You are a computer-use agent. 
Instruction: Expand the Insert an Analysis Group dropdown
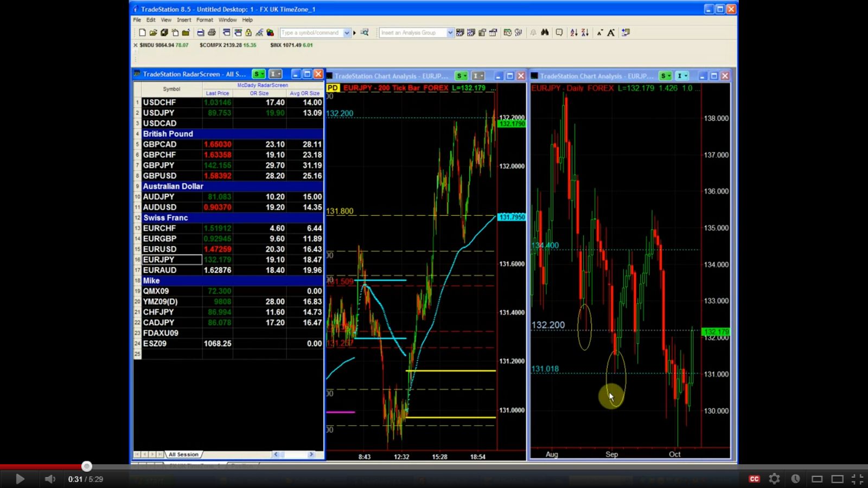[450, 33]
